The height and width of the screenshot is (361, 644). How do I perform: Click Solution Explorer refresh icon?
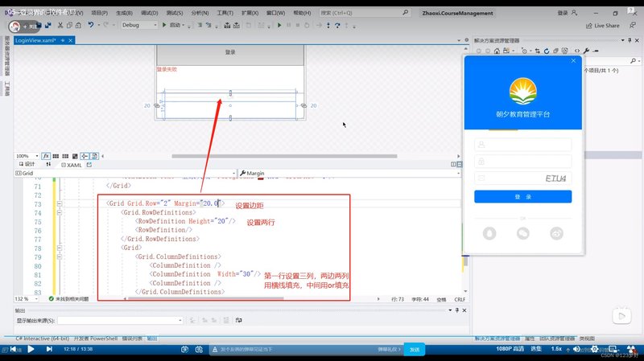point(547,51)
